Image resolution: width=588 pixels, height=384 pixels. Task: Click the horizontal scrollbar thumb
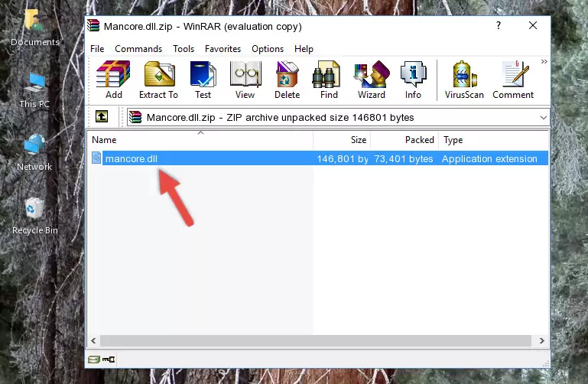[315, 340]
